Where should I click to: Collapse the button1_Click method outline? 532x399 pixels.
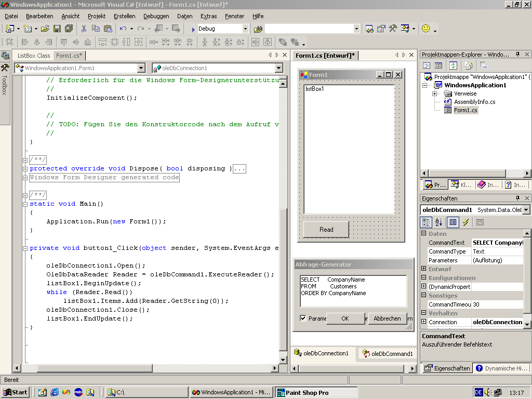point(25,248)
